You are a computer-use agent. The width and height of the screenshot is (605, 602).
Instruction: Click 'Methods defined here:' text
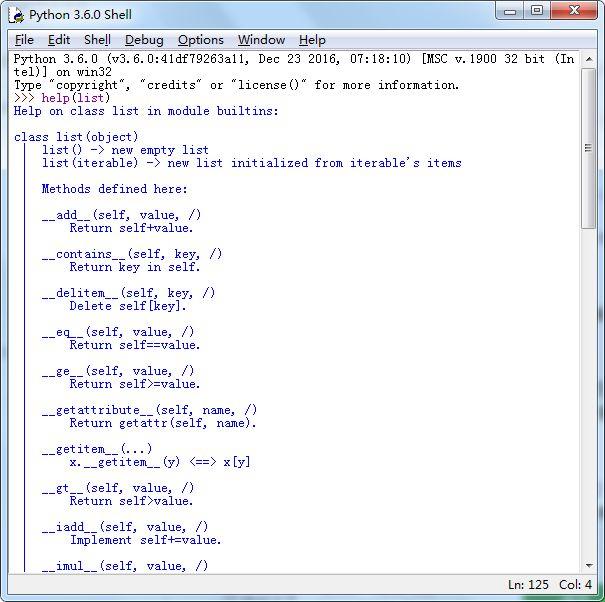115,189
